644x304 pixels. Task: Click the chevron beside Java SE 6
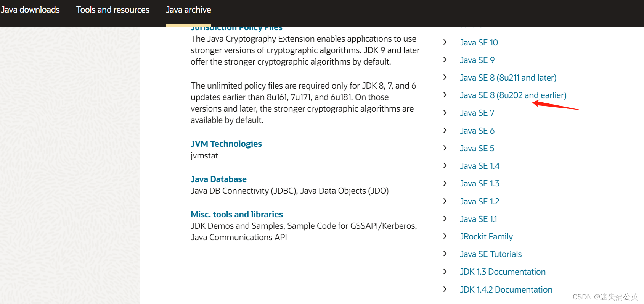445,130
